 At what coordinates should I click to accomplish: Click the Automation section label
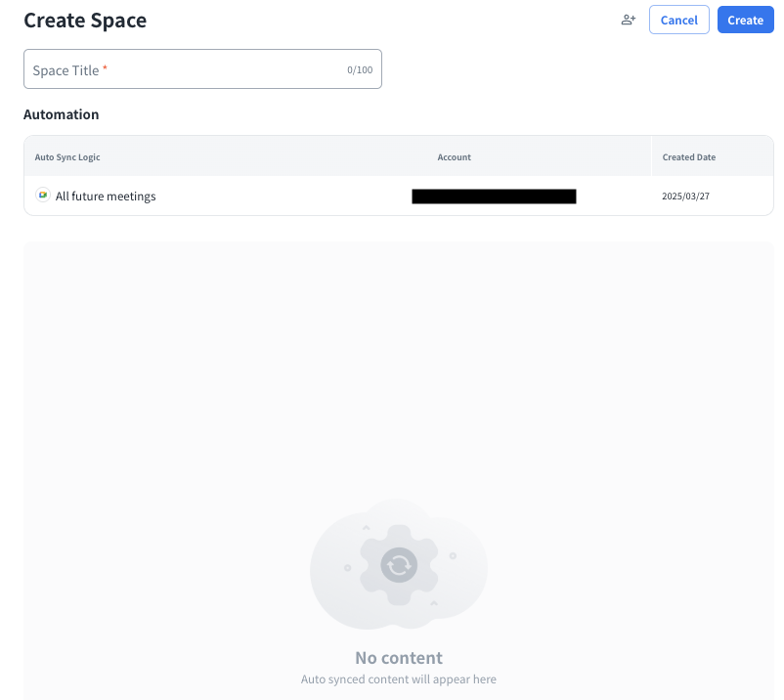[61, 114]
